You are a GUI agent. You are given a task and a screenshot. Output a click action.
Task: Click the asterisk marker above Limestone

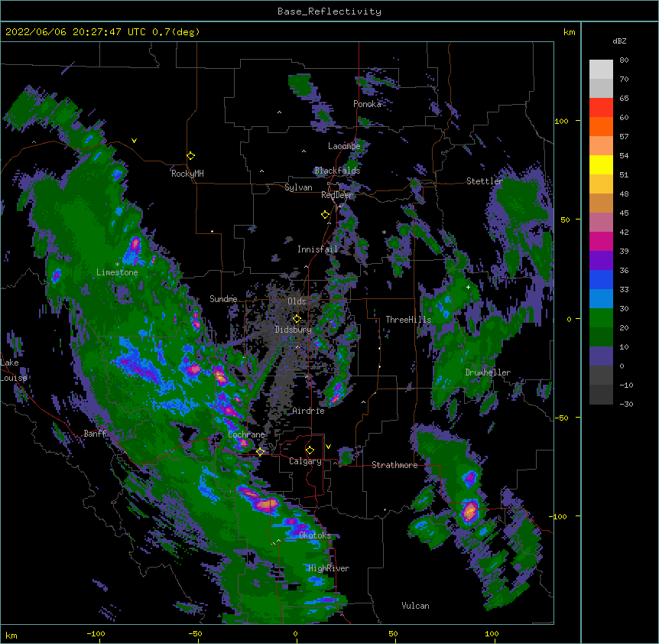pyautogui.click(x=117, y=265)
